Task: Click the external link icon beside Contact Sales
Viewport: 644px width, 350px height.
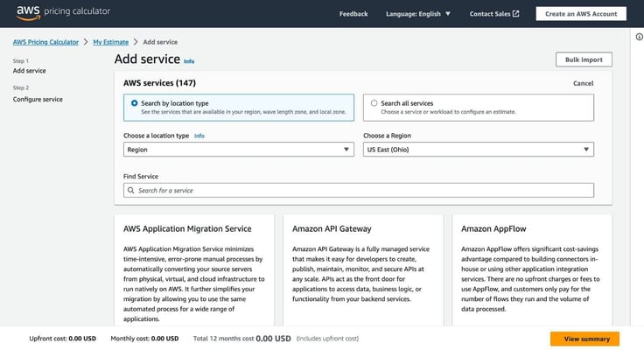Action: [516, 14]
